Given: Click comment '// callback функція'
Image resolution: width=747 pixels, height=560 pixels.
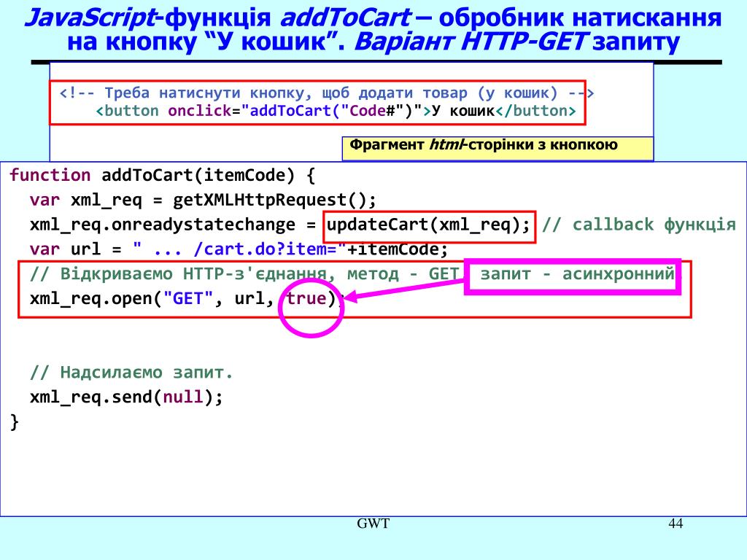Looking at the screenshot, I should coord(639,225).
